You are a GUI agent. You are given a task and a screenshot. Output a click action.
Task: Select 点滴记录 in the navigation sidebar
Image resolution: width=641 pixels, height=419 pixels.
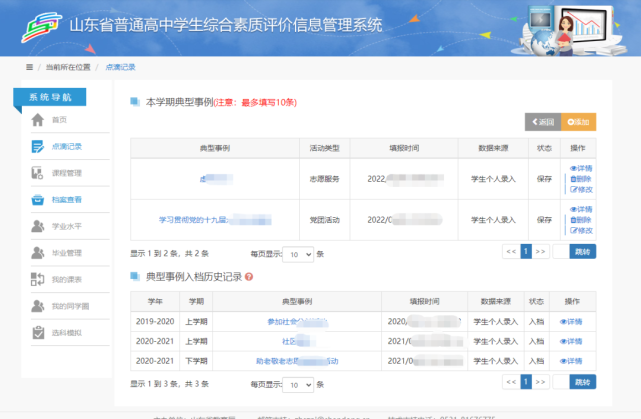pyautogui.click(x=66, y=146)
